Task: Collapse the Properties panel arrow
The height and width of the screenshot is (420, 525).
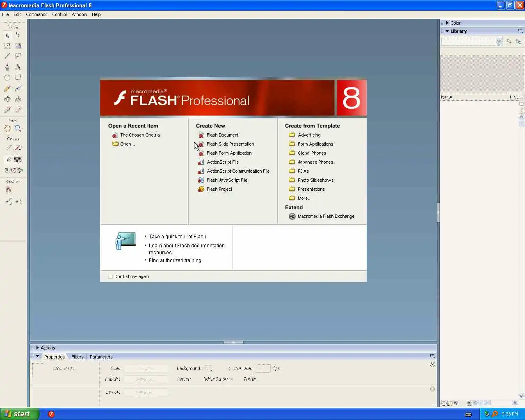Action: (37, 356)
